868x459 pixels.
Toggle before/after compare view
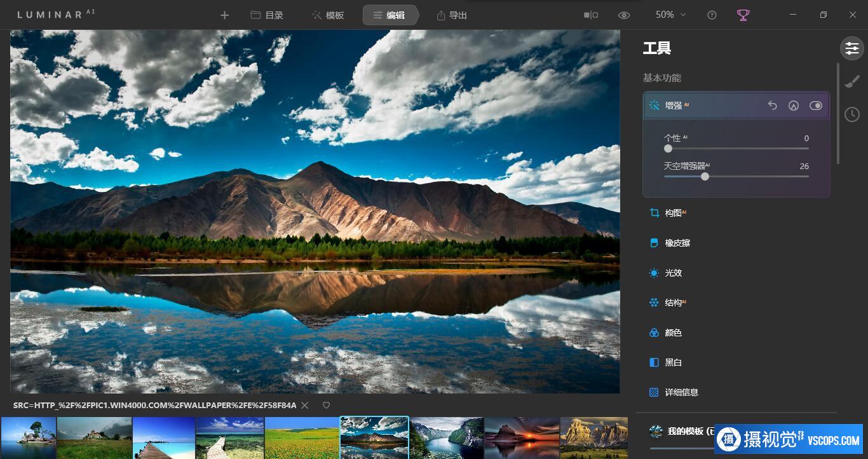pos(591,15)
